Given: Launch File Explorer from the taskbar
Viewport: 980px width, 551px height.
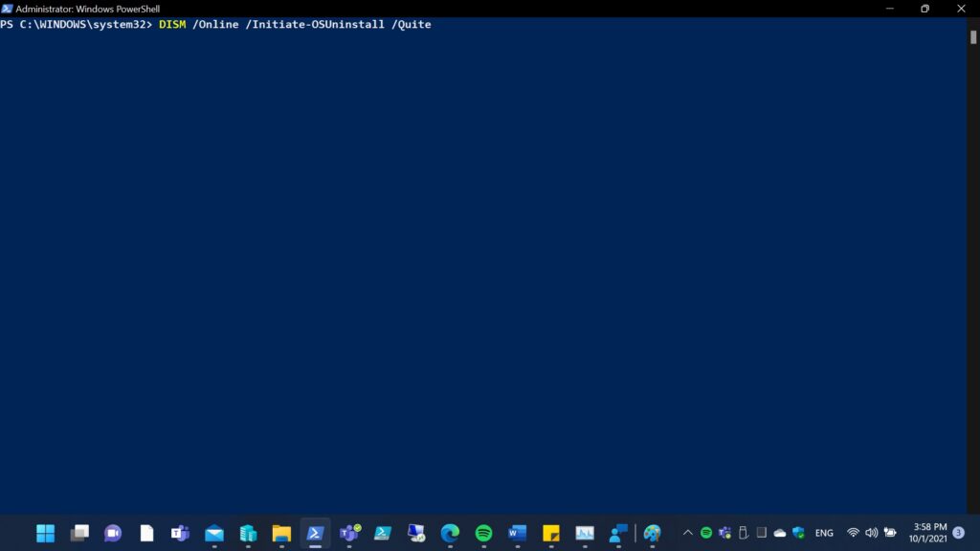Looking at the screenshot, I should [281, 533].
